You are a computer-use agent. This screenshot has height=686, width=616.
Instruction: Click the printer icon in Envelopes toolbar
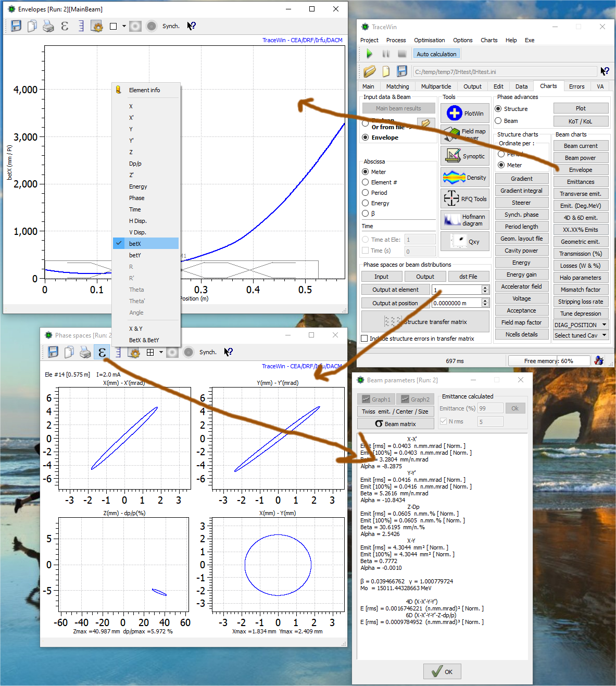pos(48,26)
